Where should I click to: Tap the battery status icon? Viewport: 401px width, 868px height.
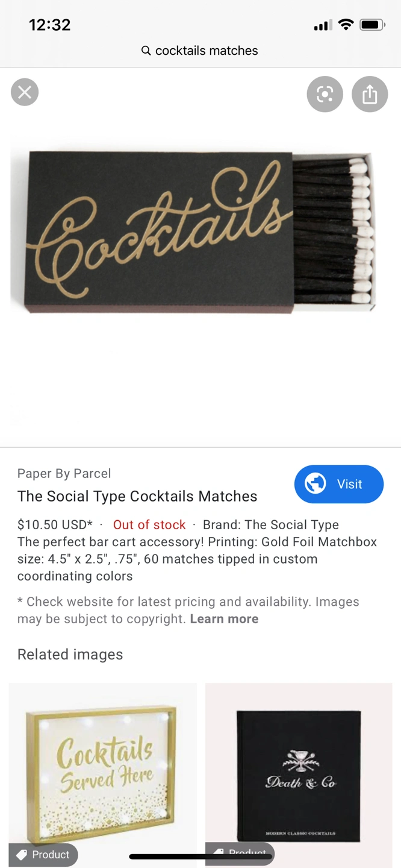(372, 25)
